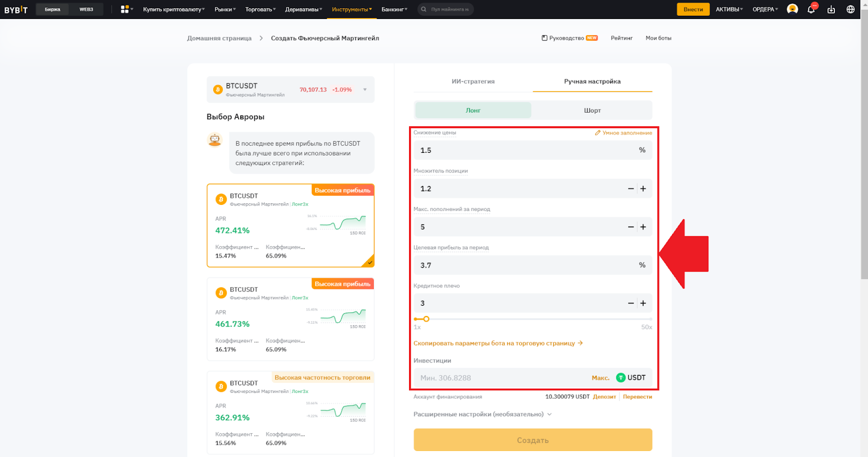Switch to ИИ-стратегия tab
Screen dimensions: 868x457
pyautogui.click(x=473, y=81)
